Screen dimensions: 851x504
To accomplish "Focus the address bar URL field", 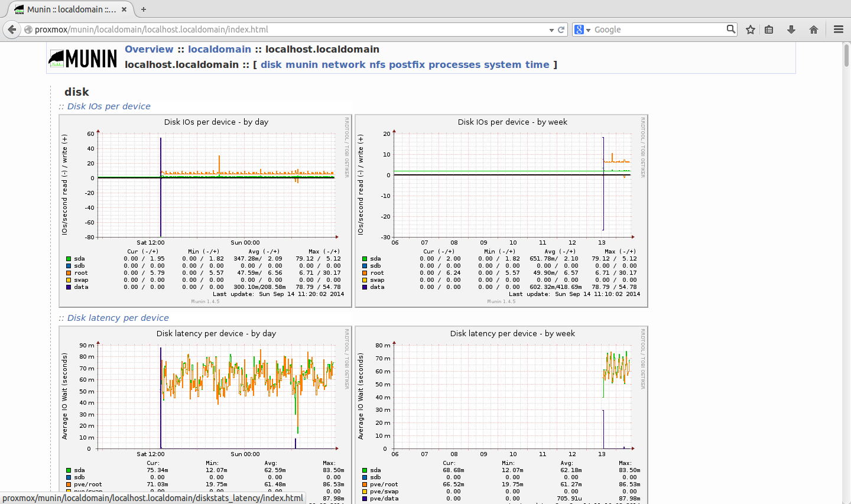I will [290, 30].
